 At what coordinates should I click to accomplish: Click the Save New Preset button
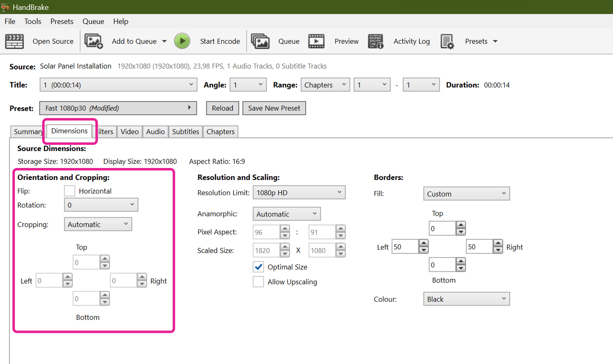tap(274, 108)
